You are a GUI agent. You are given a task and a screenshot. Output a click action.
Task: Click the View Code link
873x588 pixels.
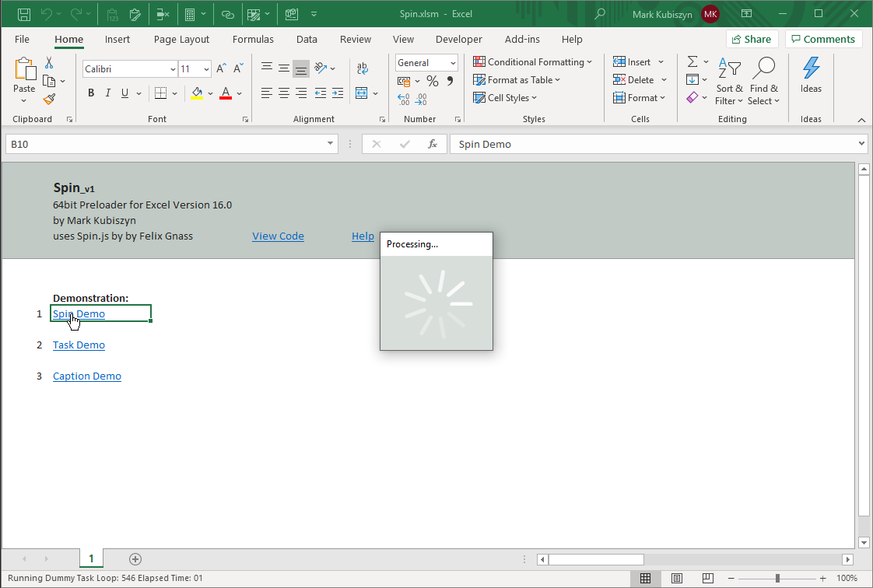[278, 236]
